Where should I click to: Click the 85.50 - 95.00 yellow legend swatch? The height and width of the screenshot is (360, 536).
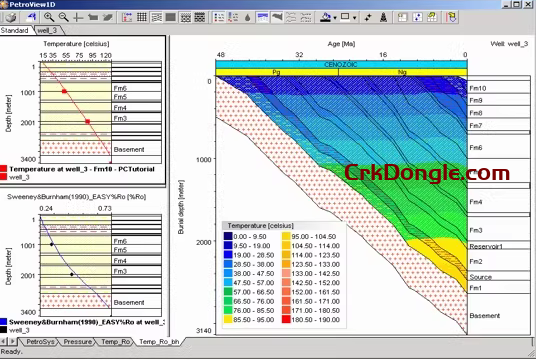point(228,320)
